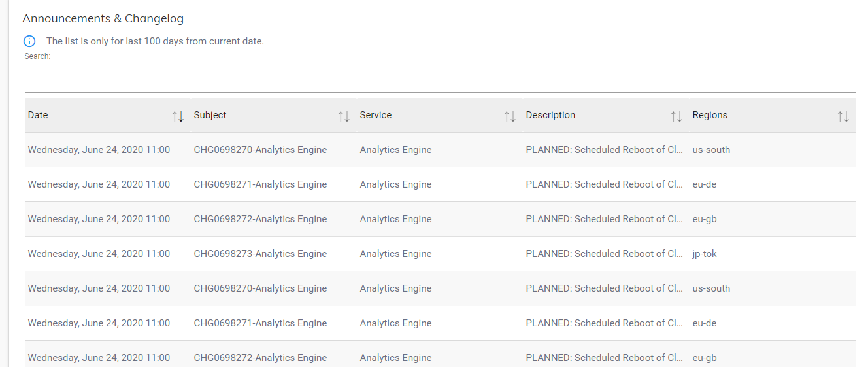This screenshot has width=868, height=367.
Task: Click the Description column header
Action: [550, 115]
